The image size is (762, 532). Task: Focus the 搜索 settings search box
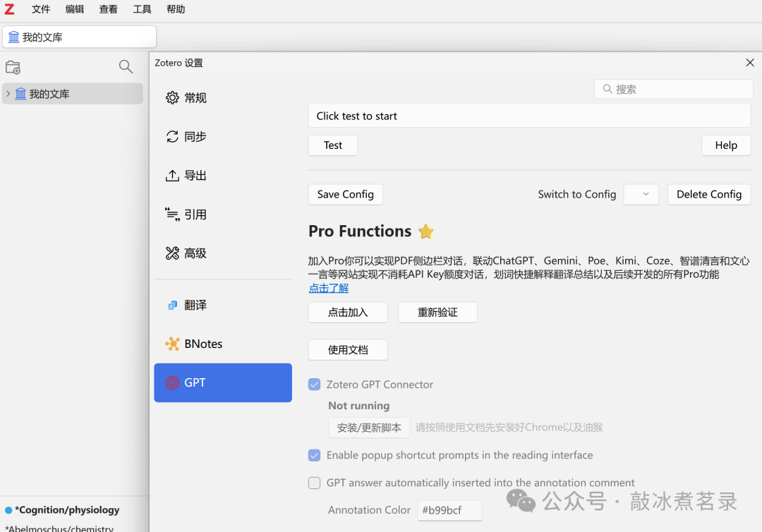tap(674, 89)
